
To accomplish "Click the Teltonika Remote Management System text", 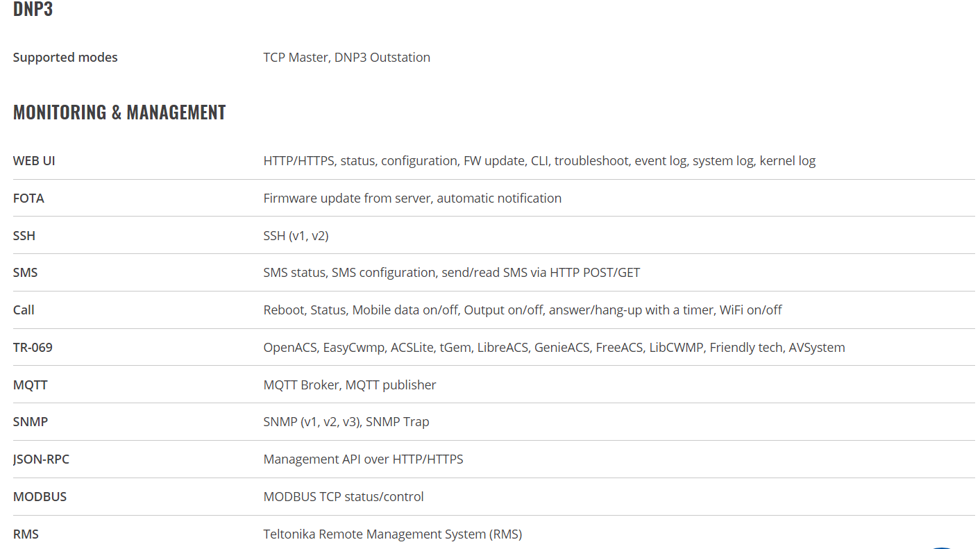I will [x=392, y=534].
